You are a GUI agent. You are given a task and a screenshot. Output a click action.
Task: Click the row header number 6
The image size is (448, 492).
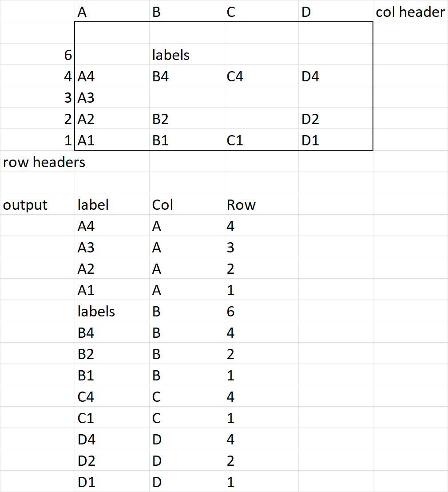(67, 55)
